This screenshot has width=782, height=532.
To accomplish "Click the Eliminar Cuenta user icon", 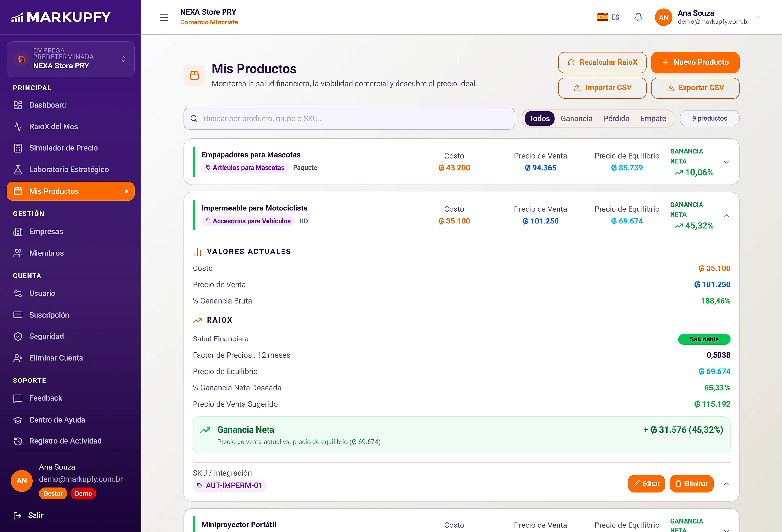I will pyautogui.click(x=18, y=358).
